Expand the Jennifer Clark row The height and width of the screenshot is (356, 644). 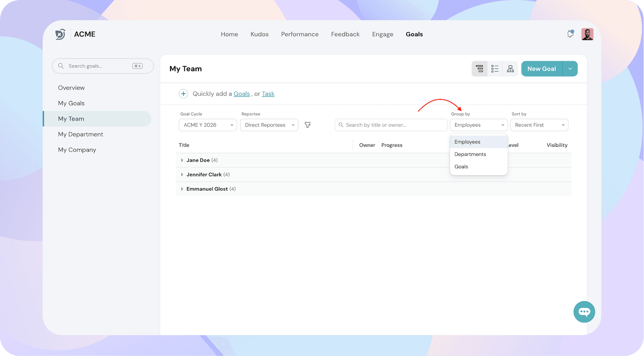click(x=182, y=175)
